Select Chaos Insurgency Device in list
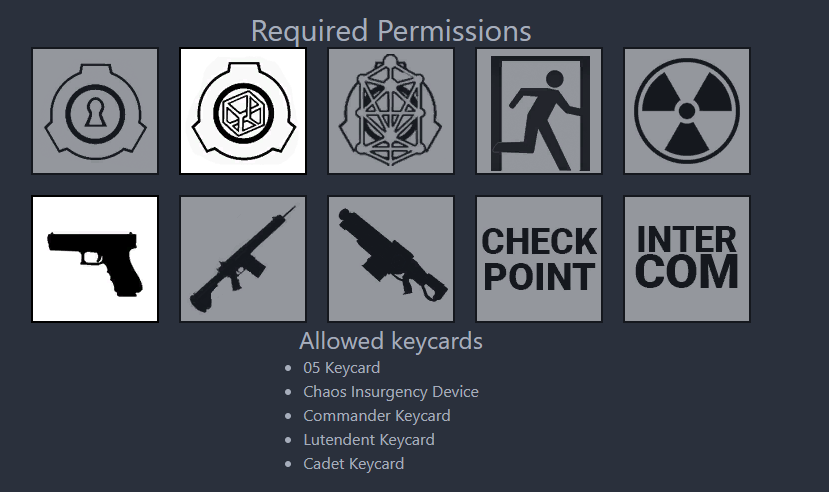This screenshot has height=492, width=829. (x=390, y=392)
